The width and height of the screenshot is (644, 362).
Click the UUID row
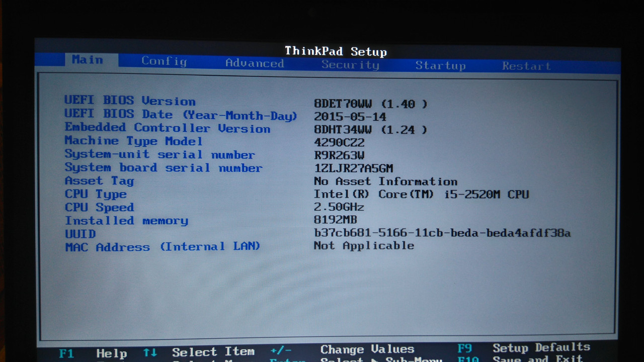tap(82, 233)
